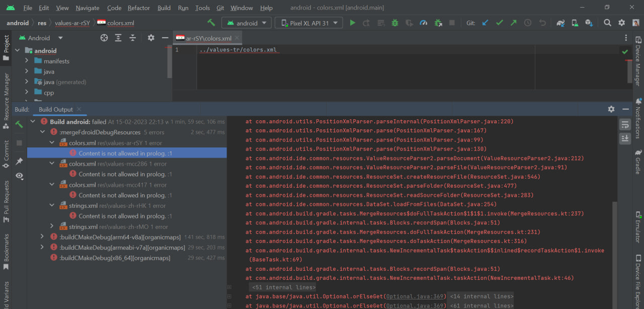Open Optional.java:369 stack trace link
This screenshot has width=644, height=309.
[415, 296]
